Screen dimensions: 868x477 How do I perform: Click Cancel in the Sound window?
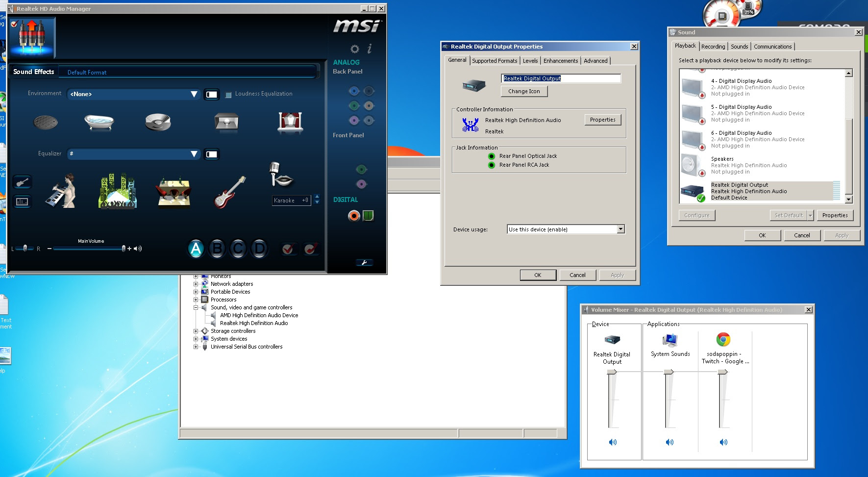point(802,235)
